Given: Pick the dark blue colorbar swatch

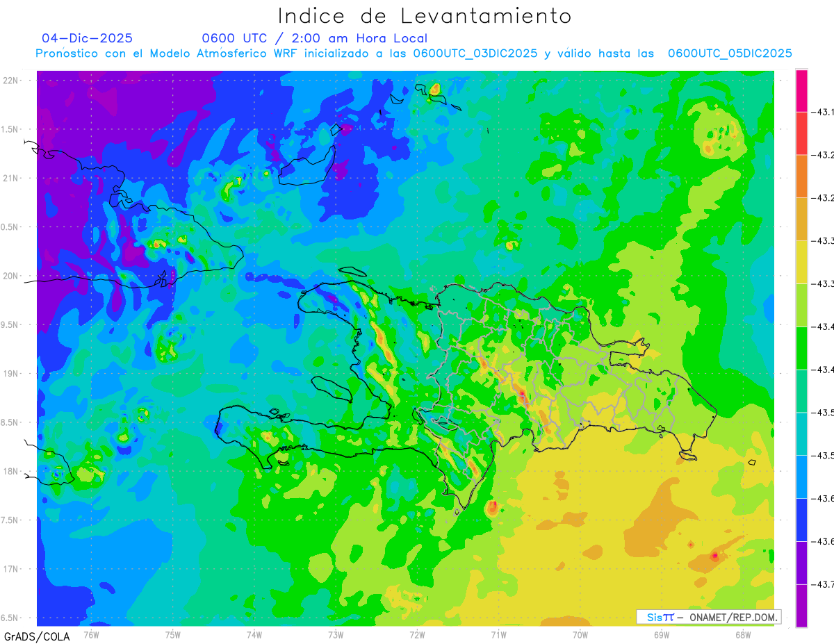Looking at the screenshot, I should click(801, 520).
